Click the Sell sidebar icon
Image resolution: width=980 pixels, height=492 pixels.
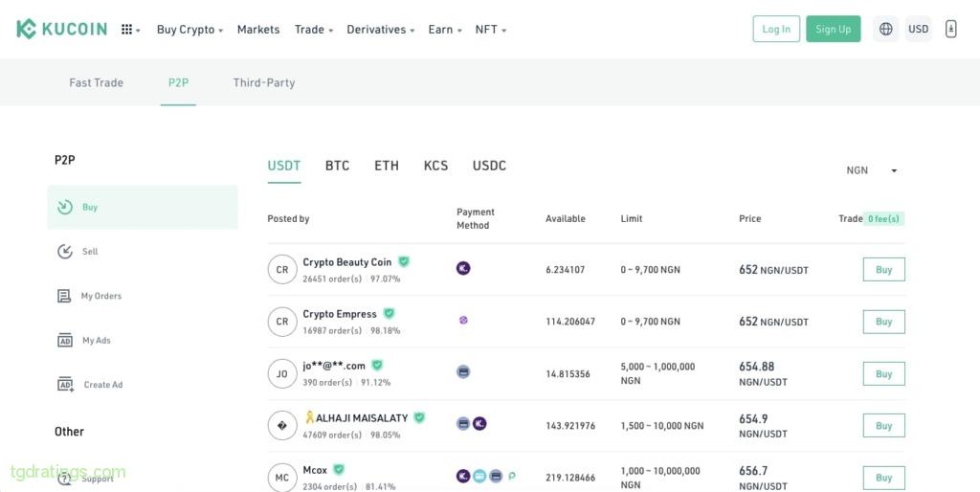click(65, 252)
